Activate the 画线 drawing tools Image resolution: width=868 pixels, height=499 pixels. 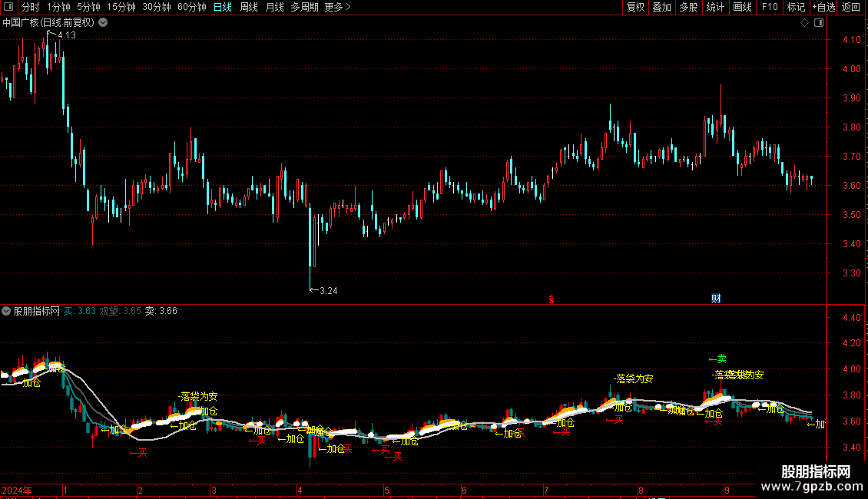pyautogui.click(x=742, y=7)
